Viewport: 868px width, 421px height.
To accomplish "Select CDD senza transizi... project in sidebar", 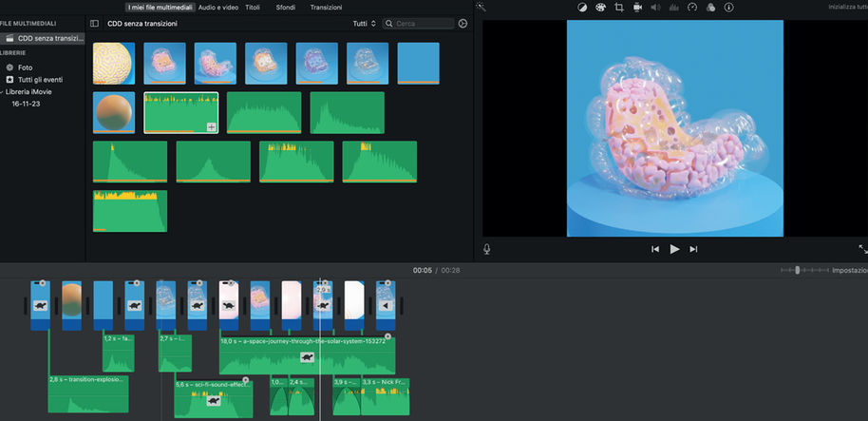I will (x=43, y=38).
